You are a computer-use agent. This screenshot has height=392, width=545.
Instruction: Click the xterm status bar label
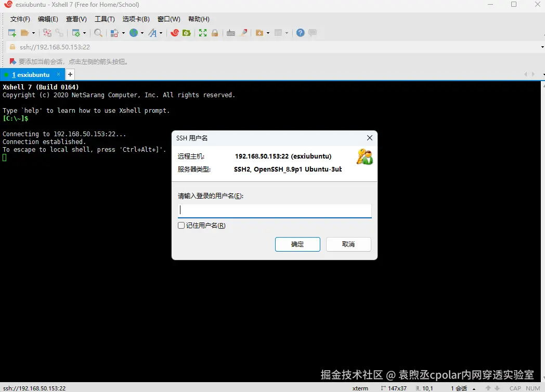(360, 388)
